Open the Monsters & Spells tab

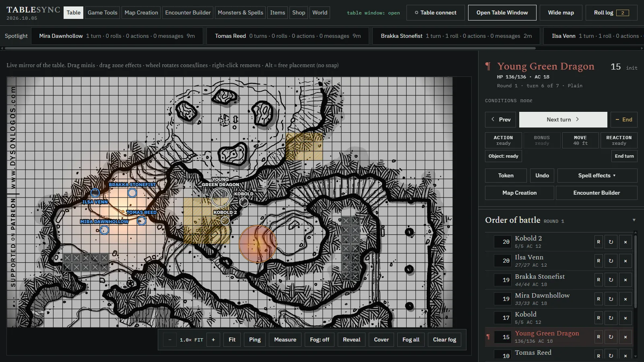(x=240, y=12)
